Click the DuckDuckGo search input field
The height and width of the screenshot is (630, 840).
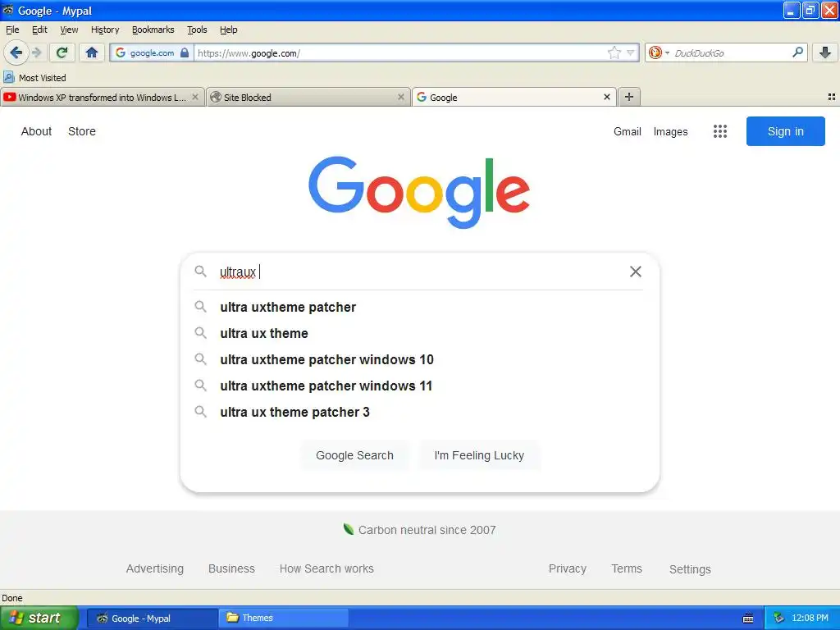coord(730,52)
